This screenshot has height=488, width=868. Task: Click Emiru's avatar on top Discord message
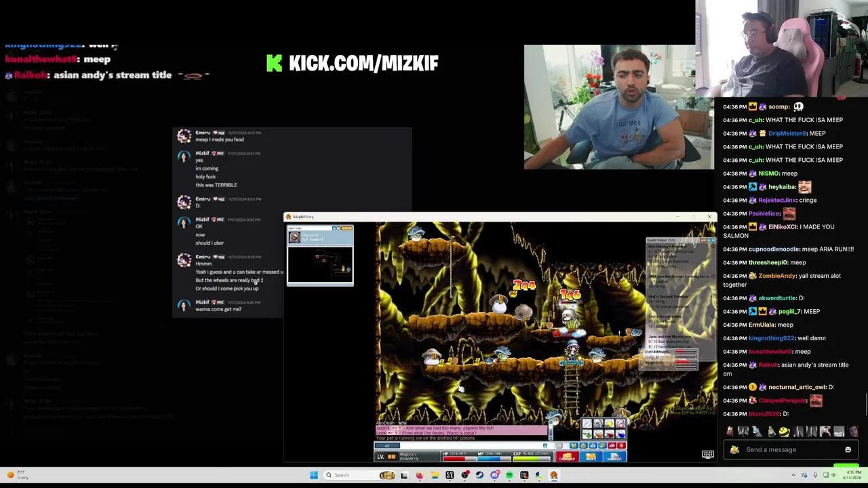184,136
